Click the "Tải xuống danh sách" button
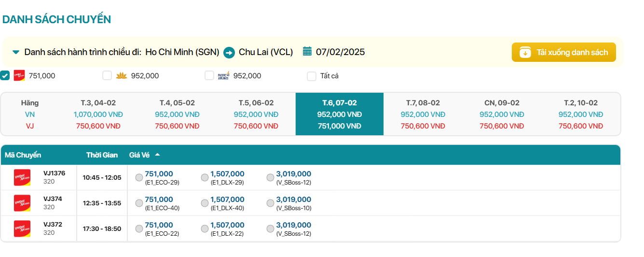Viewport: 644px width, 257px height. pyautogui.click(x=563, y=52)
